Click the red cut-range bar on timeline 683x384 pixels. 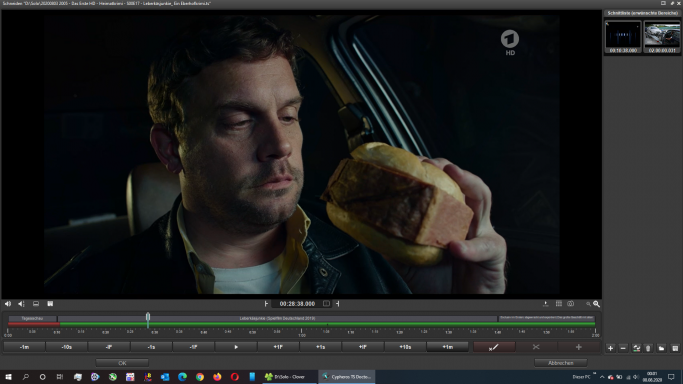[x=34, y=324]
